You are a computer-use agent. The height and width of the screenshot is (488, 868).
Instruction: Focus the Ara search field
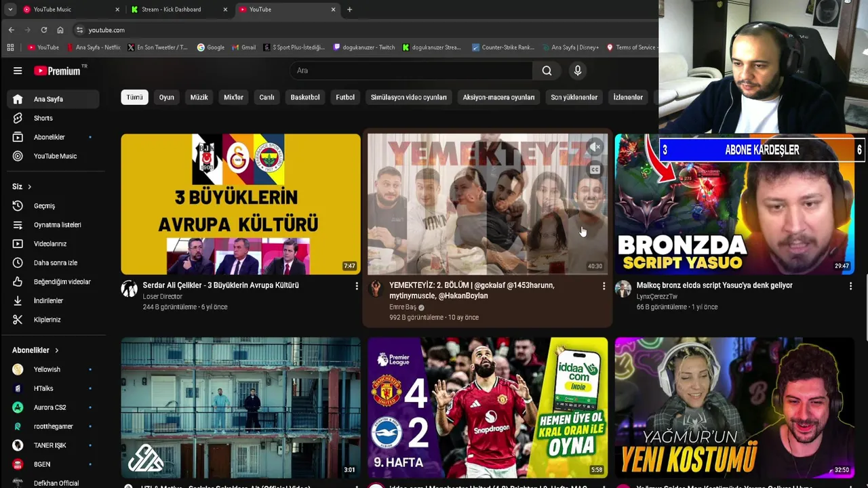pos(411,70)
